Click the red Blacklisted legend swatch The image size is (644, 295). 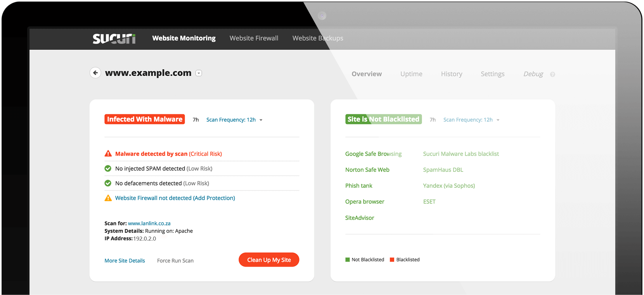pos(392,260)
